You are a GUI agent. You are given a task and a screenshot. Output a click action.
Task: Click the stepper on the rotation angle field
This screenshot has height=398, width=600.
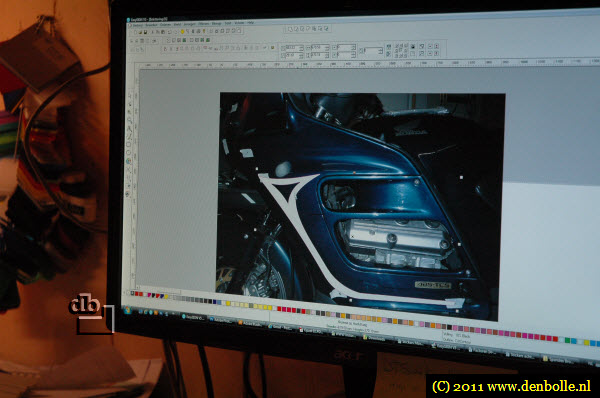381,50
